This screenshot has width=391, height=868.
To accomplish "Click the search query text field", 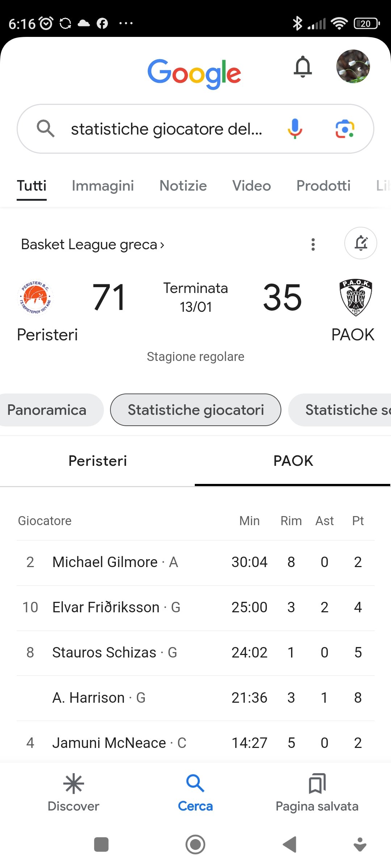I will pyautogui.click(x=167, y=129).
